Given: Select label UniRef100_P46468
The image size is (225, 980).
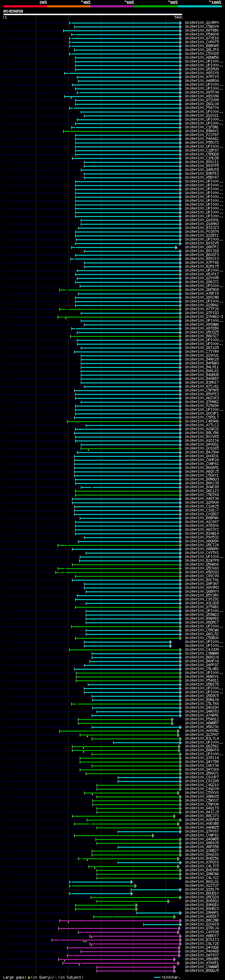Looking at the screenshot, I should tap(202, 951).
